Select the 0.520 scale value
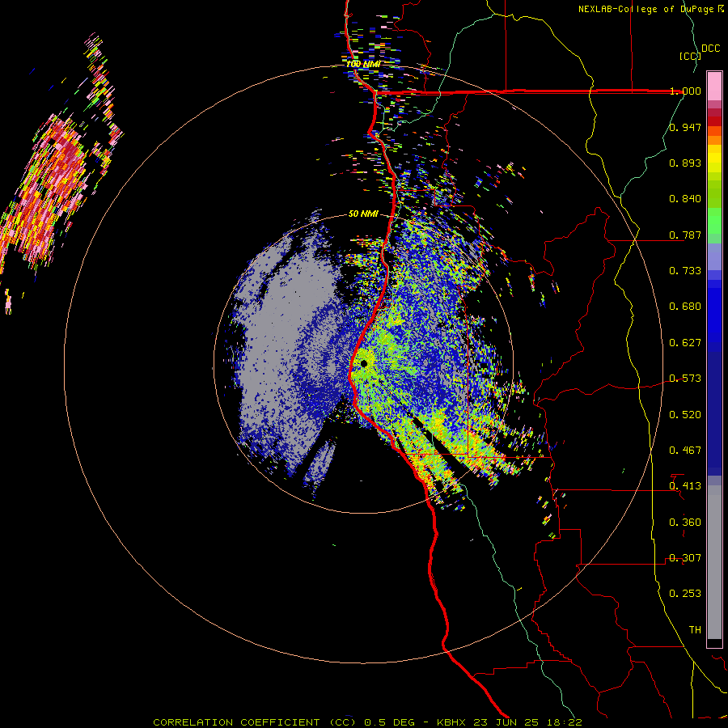Screen dimensions: 728x728 [685, 415]
